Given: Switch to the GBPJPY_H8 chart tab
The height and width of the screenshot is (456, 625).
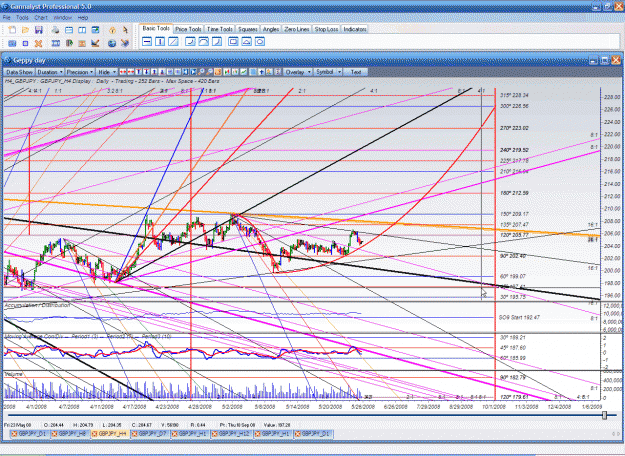Looking at the screenshot, I should pyautogui.click(x=71, y=434).
